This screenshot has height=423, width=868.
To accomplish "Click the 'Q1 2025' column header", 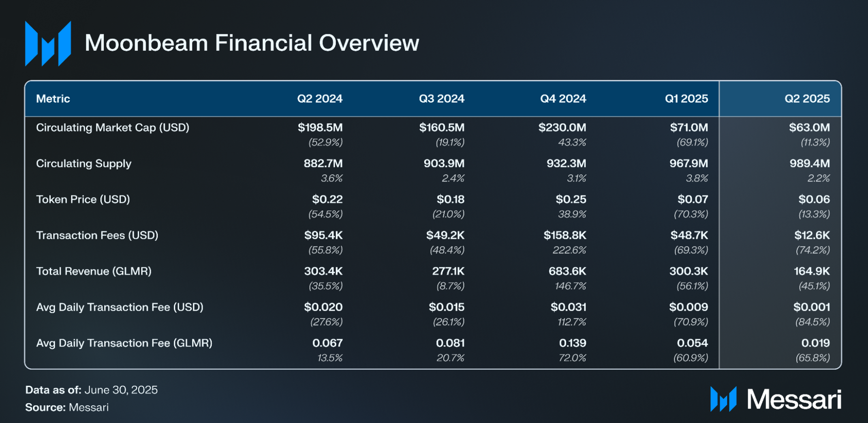I will pyautogui.click(x=686, y=99).
